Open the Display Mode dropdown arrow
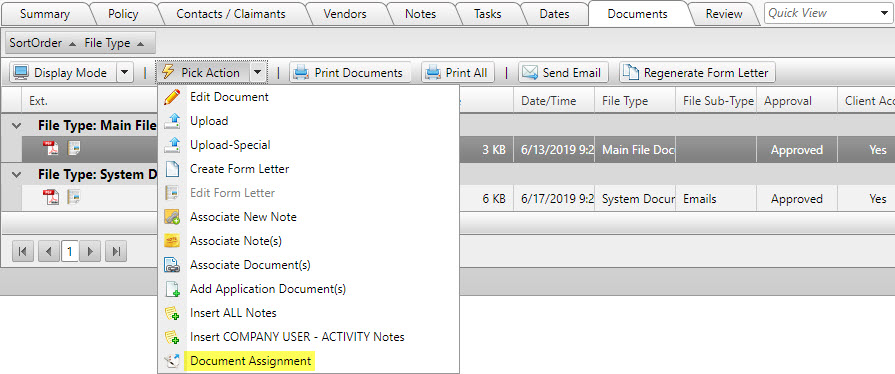 point(125,73)
